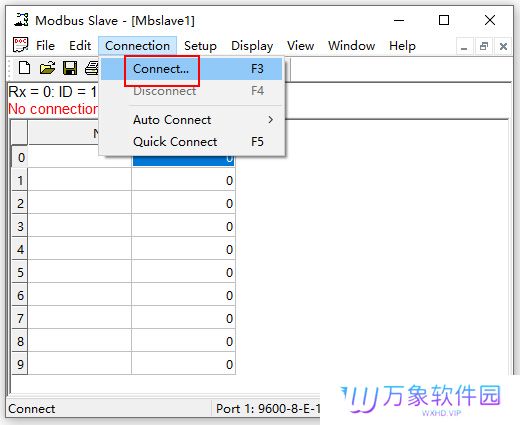The width and height of the screenshot is (520, 425).
Task: Choose Quick Connect menu entry
Action: point(191,142)
